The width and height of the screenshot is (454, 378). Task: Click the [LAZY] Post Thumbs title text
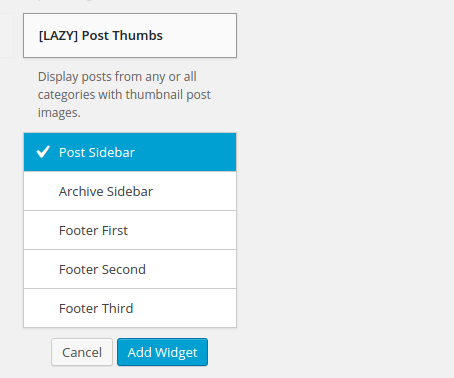pos(101,36)
